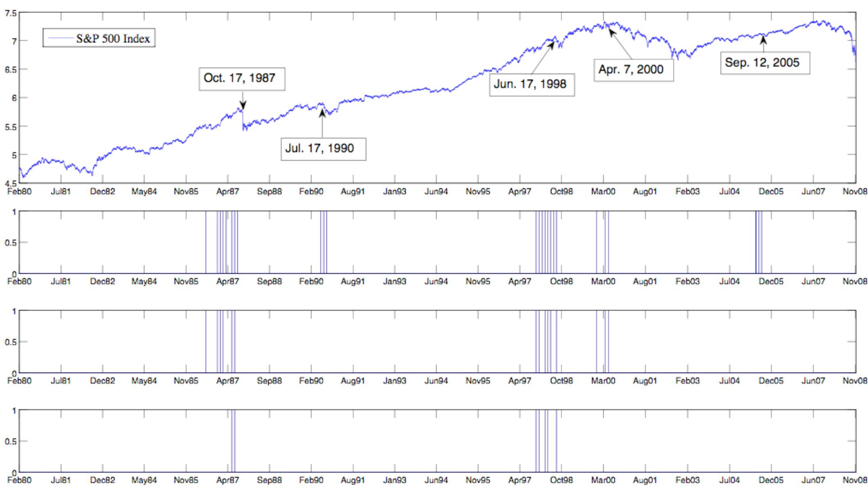Click the 5.5 y-axis value

[x=11, y=127]
